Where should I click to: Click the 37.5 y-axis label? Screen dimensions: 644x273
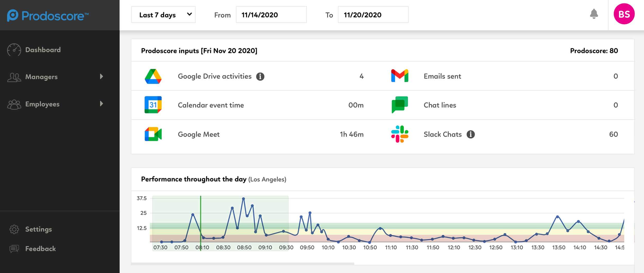pyautogui.click(x=141, y=198)
